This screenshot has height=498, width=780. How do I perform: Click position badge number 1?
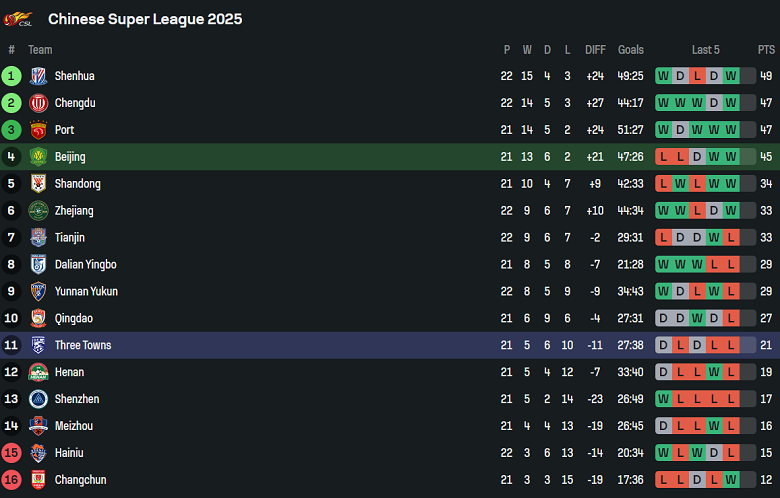11,76
